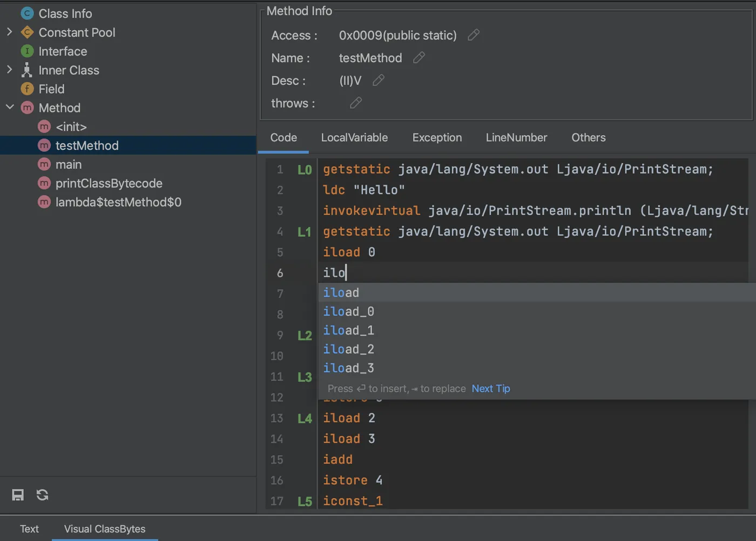This screenshot has height=541, width=756.
Task: Click the 'iload 2' instruction on line 13
Action: [x=349, y=418]
